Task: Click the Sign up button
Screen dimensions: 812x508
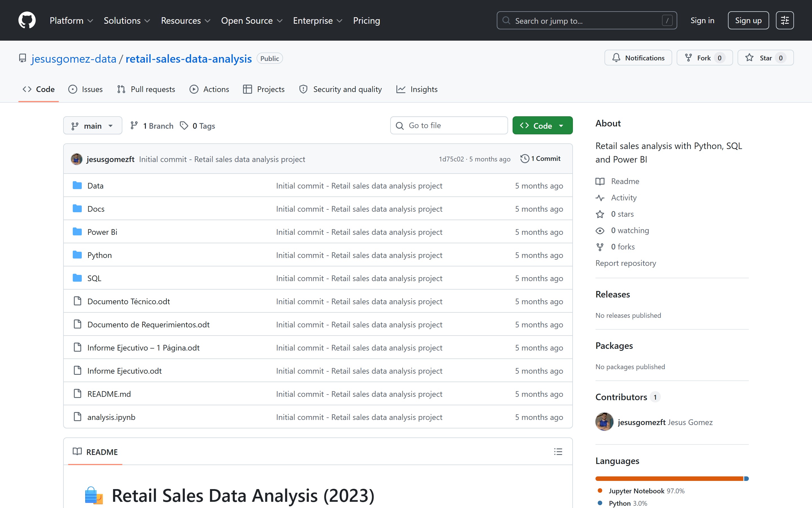Action: click(x=748, y=21)
